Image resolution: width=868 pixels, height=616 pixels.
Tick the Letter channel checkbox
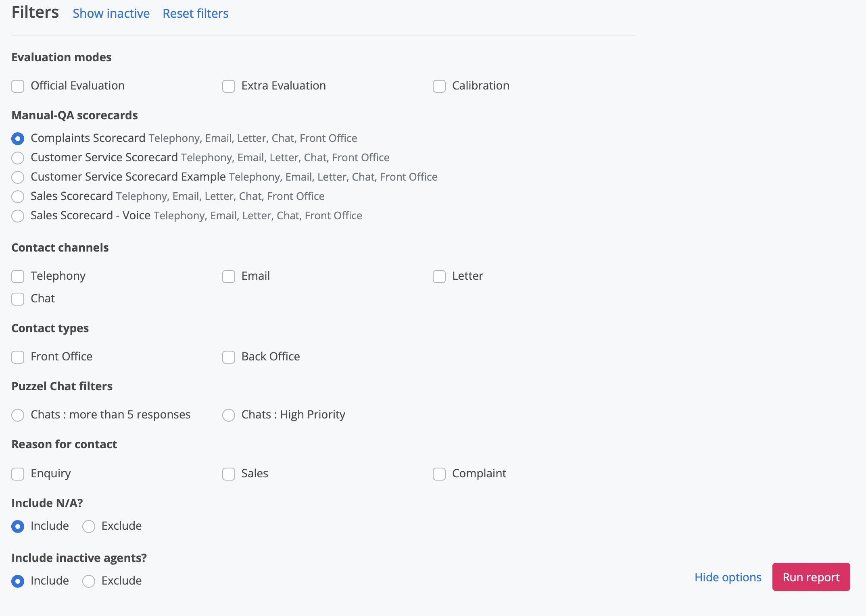(439, 277)
